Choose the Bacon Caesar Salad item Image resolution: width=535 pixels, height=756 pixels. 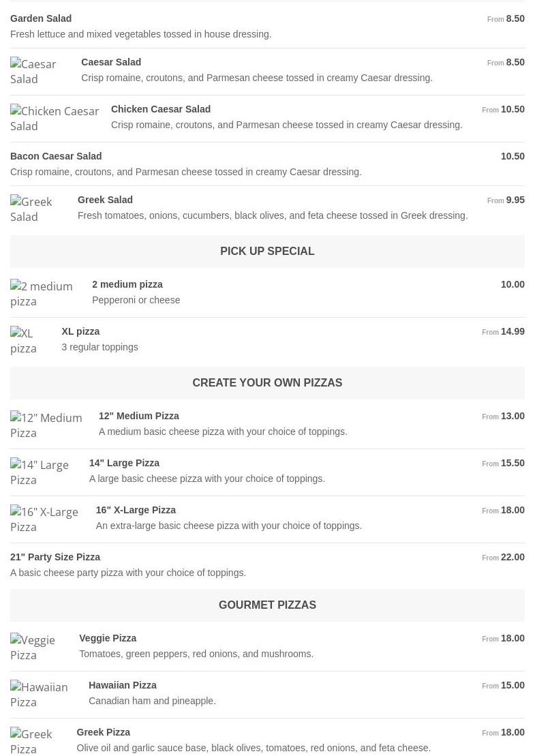[x=56, y=156]
